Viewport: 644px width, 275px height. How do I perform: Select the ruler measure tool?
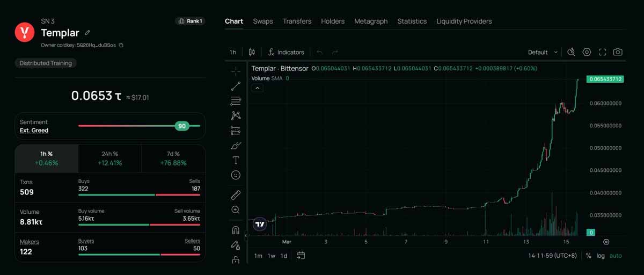[x=236, y=194]
